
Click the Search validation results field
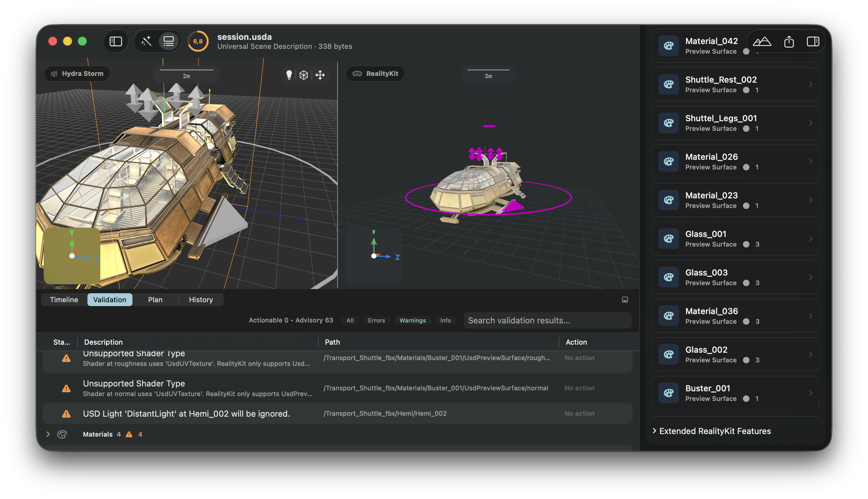coord(547,321)
